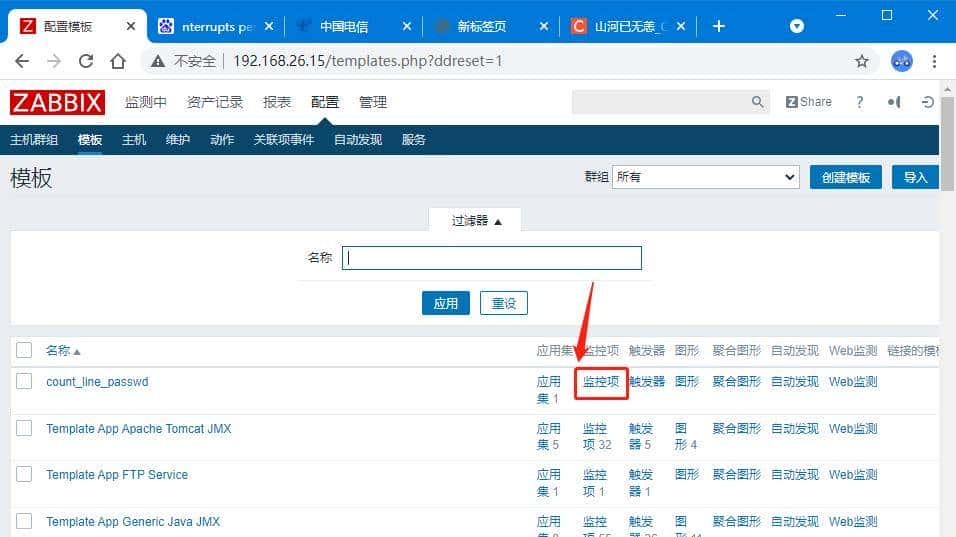Open the browser home page icon

point(118,61)
